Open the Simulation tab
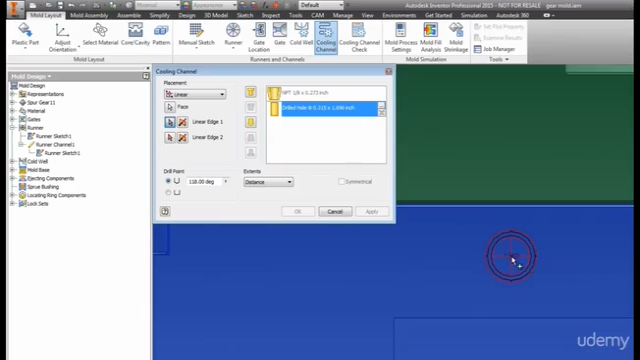 point(474,16)
